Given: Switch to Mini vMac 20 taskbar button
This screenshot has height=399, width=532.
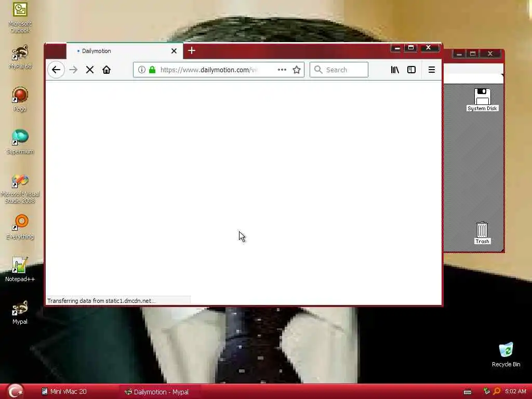Looking at the screenshot, I should pos(64,392).
